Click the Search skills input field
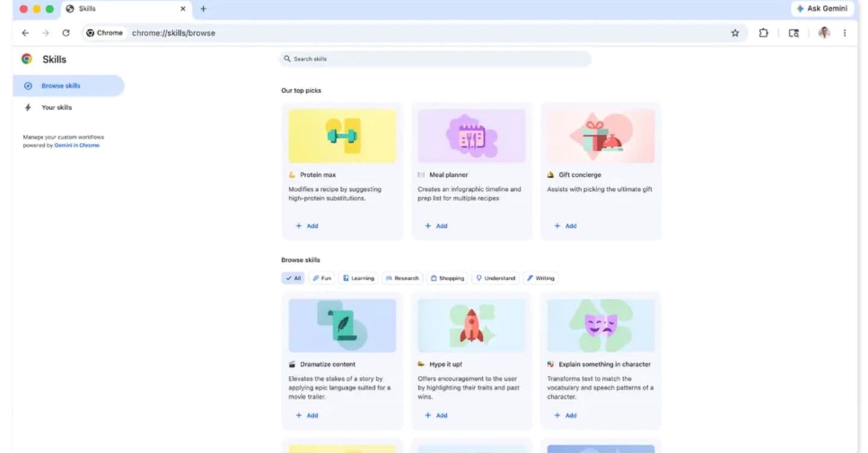This screenshot has width=868, height=453. point(435,58)
